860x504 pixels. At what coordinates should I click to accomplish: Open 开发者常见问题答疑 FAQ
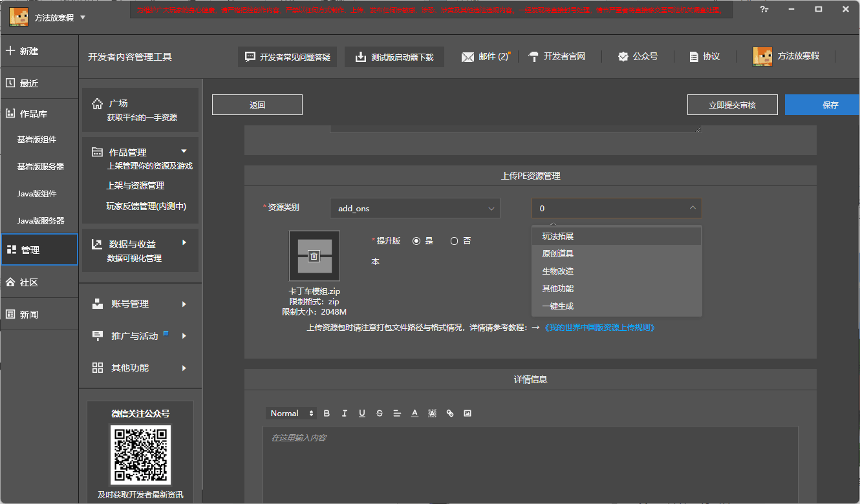(287, 57)
